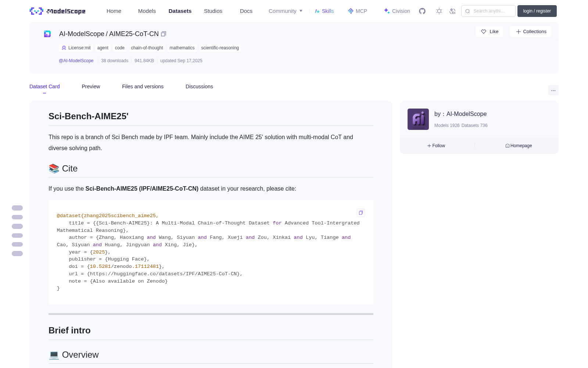Open the Models section

pos(147,11)
